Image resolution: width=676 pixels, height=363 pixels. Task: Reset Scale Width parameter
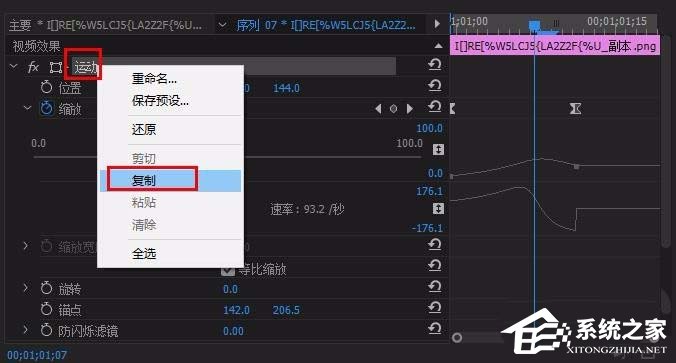click(x=435, y=245)
